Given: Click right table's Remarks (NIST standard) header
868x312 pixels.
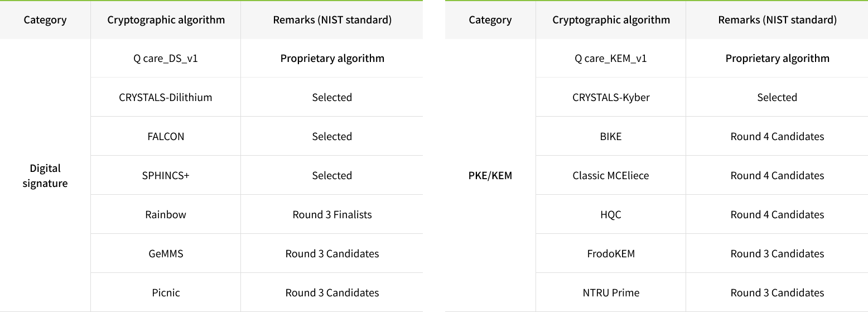Looking at the screenshot, I should (x=777, y=20).
